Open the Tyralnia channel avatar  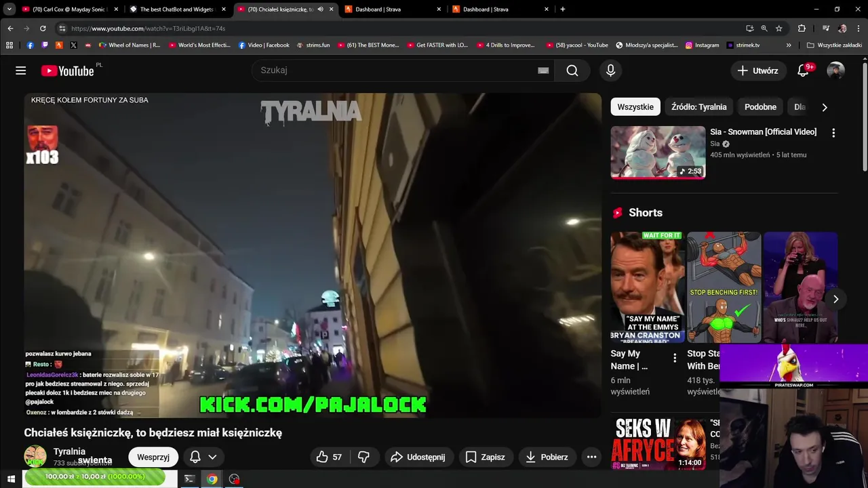(35, 457)
